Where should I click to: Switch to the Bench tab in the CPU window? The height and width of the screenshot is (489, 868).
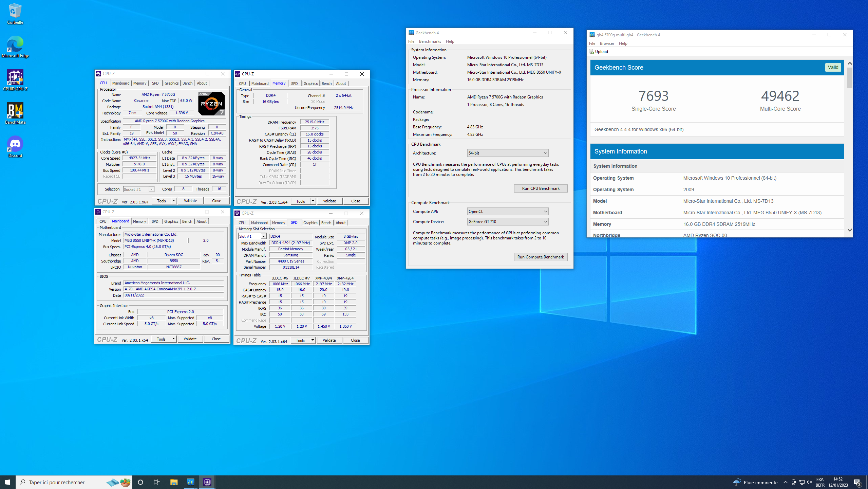pos(187,83)
